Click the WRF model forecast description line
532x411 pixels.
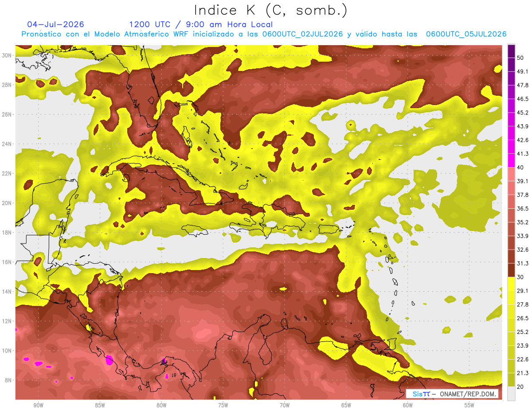pyautogui.click(x=264, y=34)
